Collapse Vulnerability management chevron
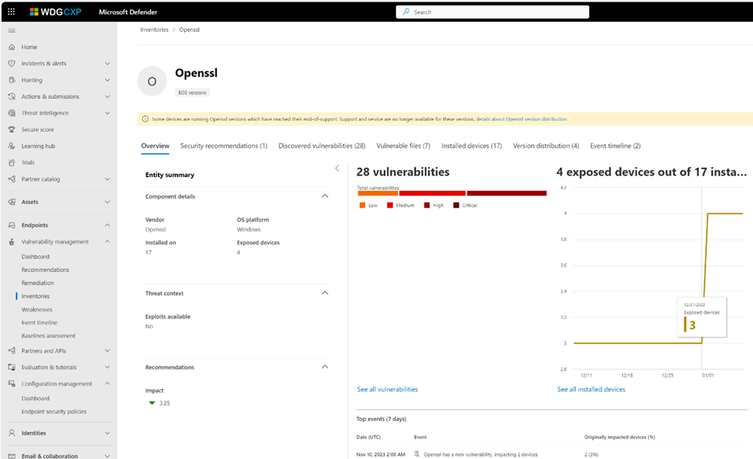 (x=107, y=242)
